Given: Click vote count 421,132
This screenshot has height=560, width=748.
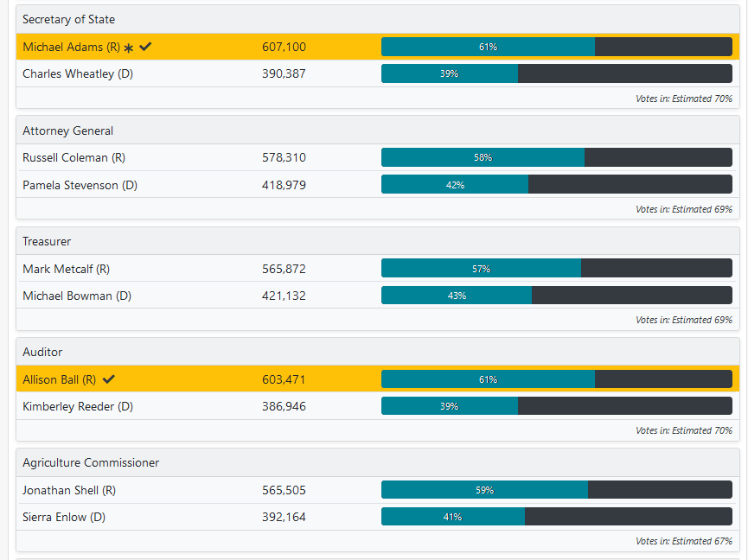Looking at the screenshot, I should (x=284, y=296).
